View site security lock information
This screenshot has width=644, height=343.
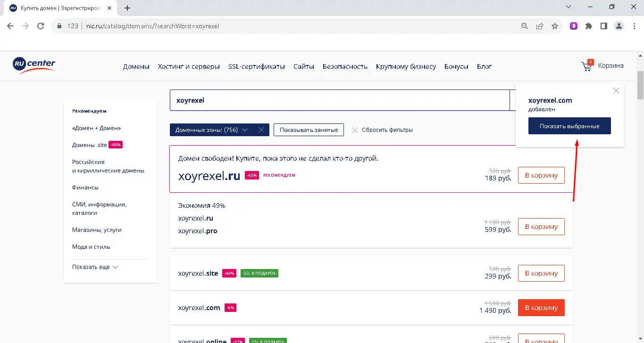[59, 26]
